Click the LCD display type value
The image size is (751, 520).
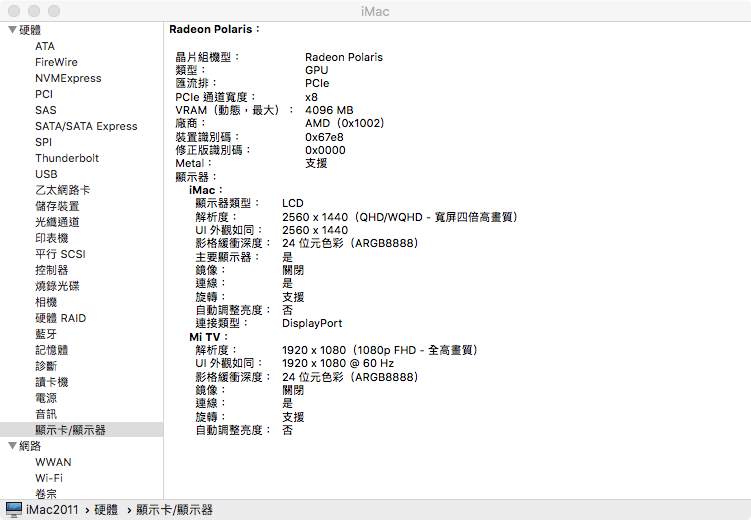[x=293, y=203]
